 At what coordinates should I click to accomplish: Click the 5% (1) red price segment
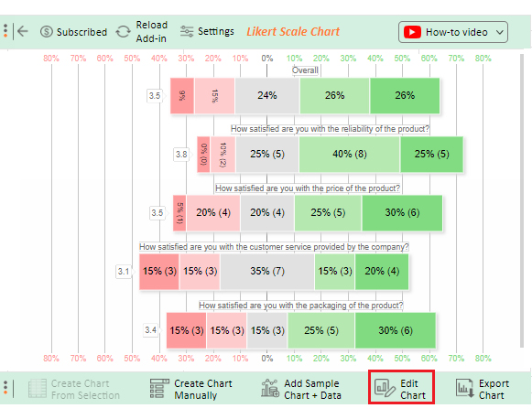(179, 213)
